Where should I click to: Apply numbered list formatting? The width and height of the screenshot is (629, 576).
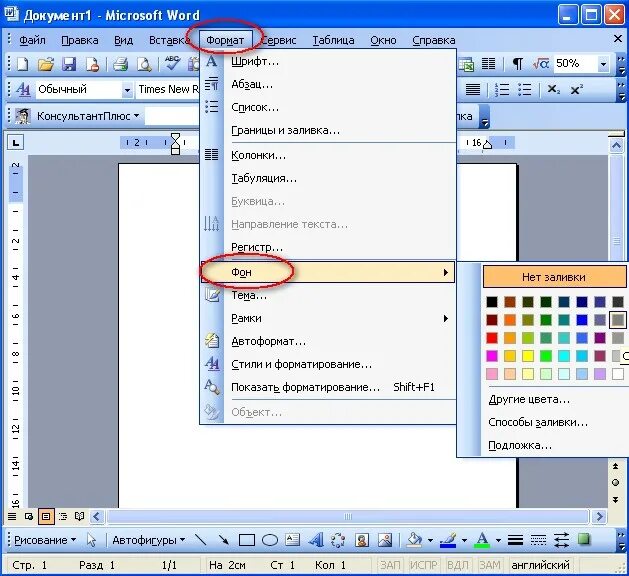[501, 89]
